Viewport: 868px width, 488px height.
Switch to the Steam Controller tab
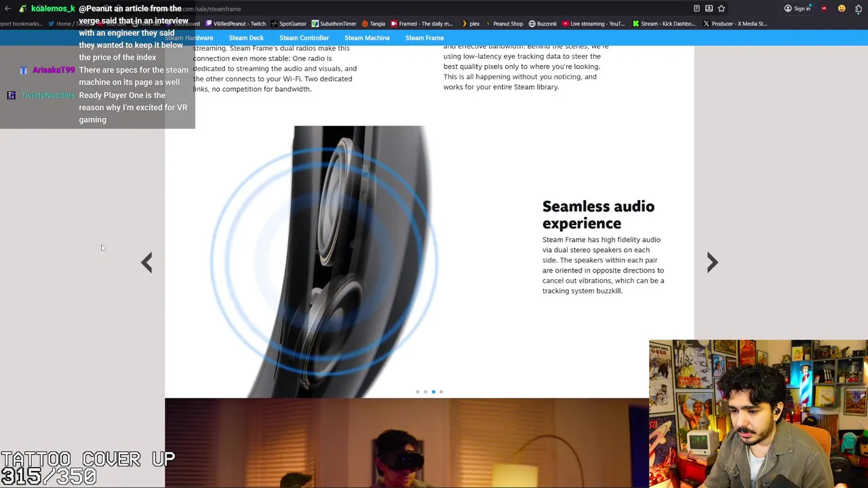click(x=304, y=38)
